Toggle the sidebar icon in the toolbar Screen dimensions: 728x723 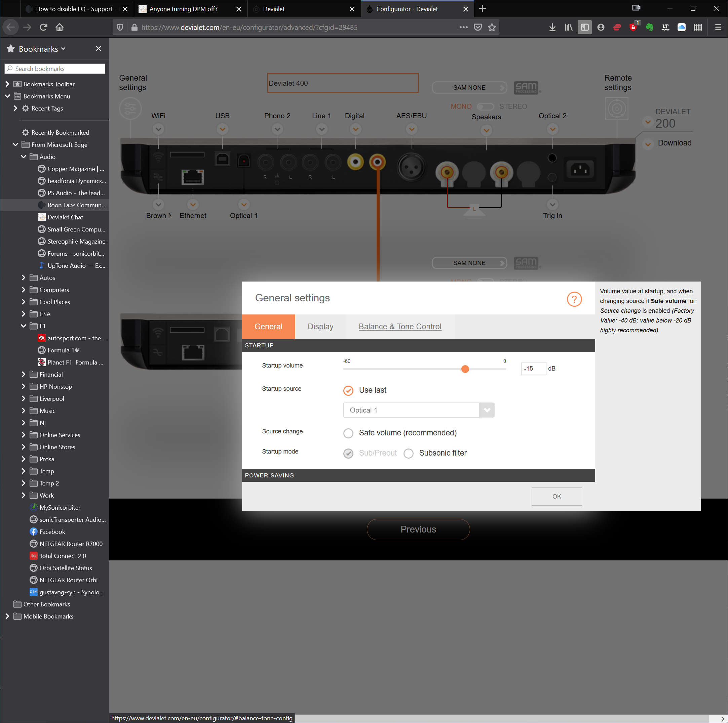point(584,27)
